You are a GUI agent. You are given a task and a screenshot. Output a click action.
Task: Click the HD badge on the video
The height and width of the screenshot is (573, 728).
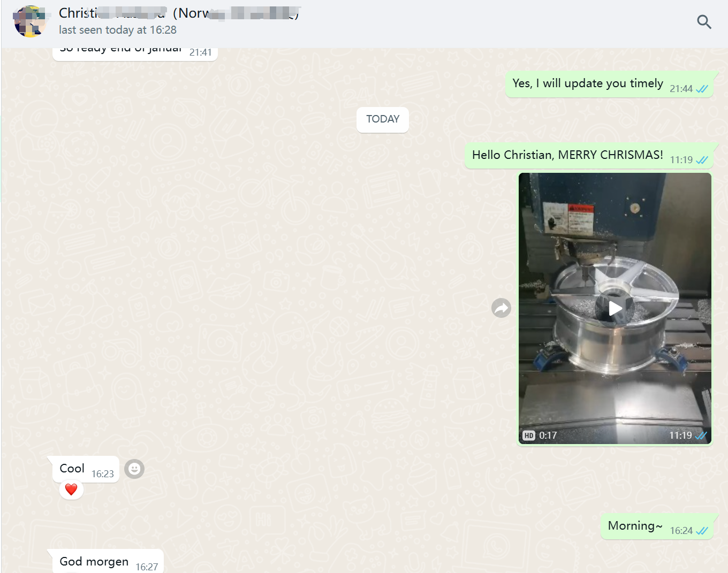(529, 436)
